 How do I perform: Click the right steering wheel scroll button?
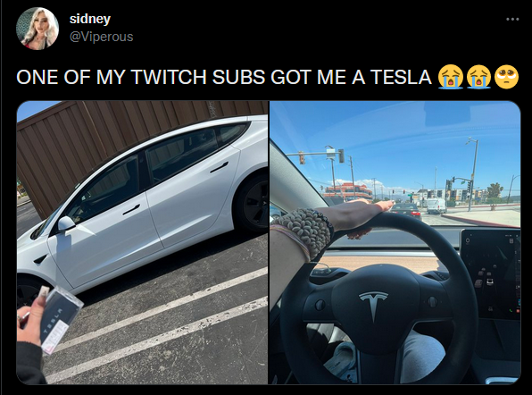(x=432, y=301)
